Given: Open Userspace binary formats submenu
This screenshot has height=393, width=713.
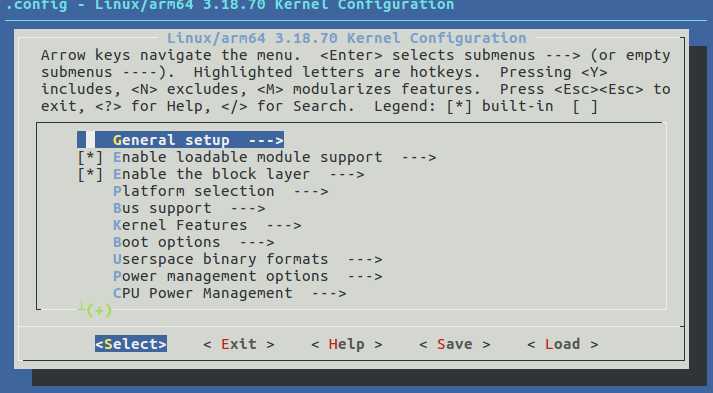Looking at the screenshot, I should tap(247, 259).
